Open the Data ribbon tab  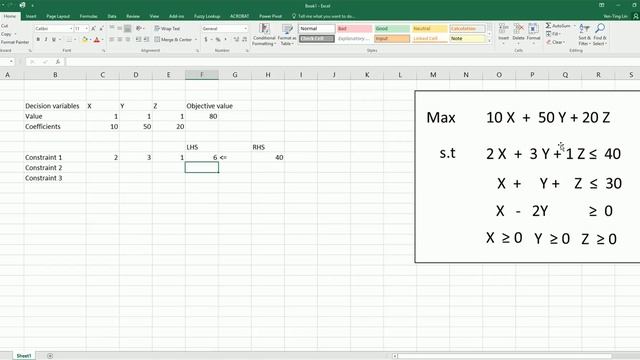(112, 16)
